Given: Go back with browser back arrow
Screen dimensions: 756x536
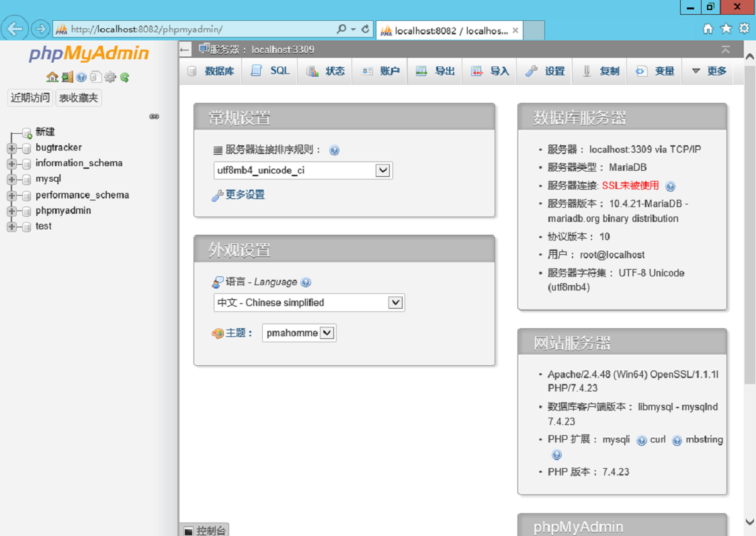Looking at the screenshot, I should [15, 29].
